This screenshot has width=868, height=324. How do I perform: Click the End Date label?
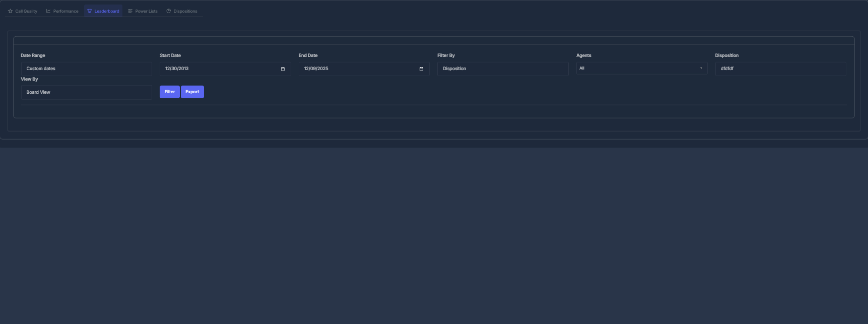308,55
